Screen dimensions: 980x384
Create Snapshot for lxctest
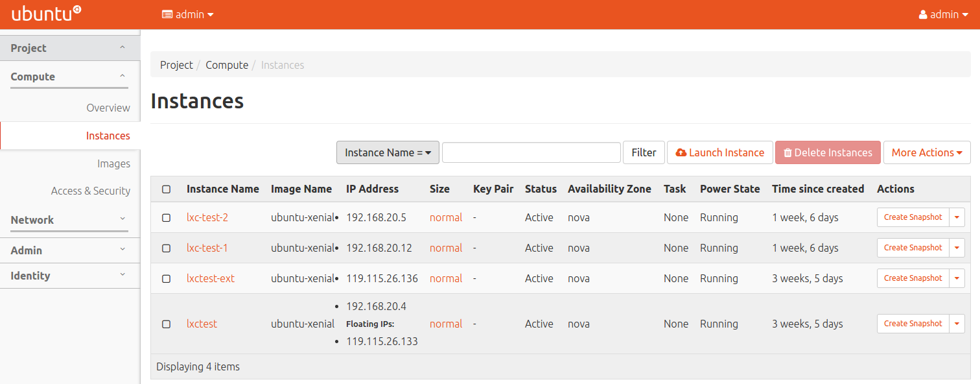tap(913, 324)
